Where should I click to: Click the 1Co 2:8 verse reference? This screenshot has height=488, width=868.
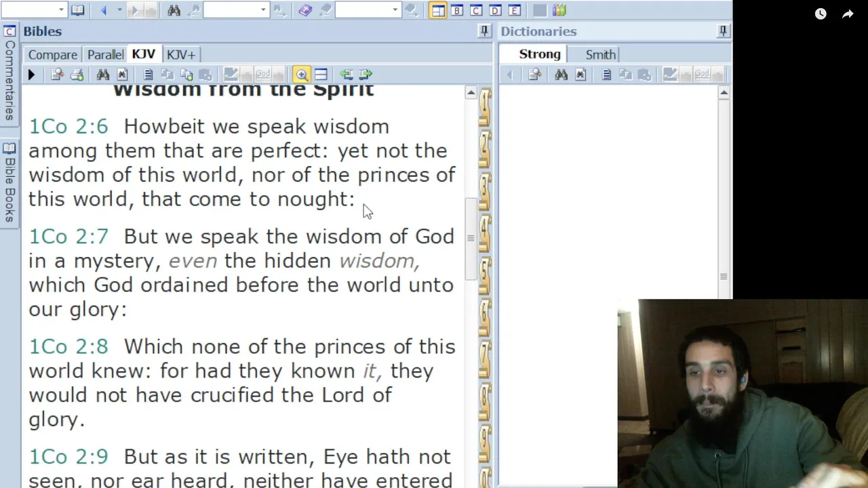pos(68,347)
